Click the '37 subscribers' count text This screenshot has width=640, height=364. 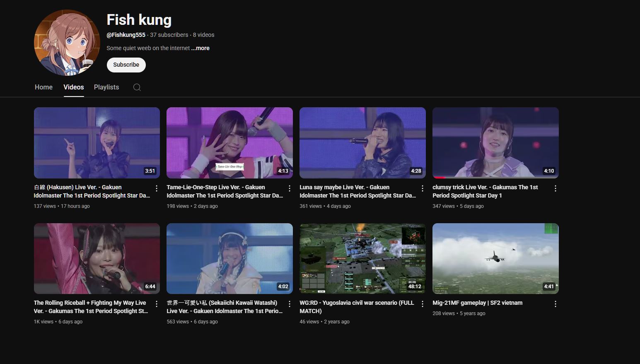[x=169, y=35]
